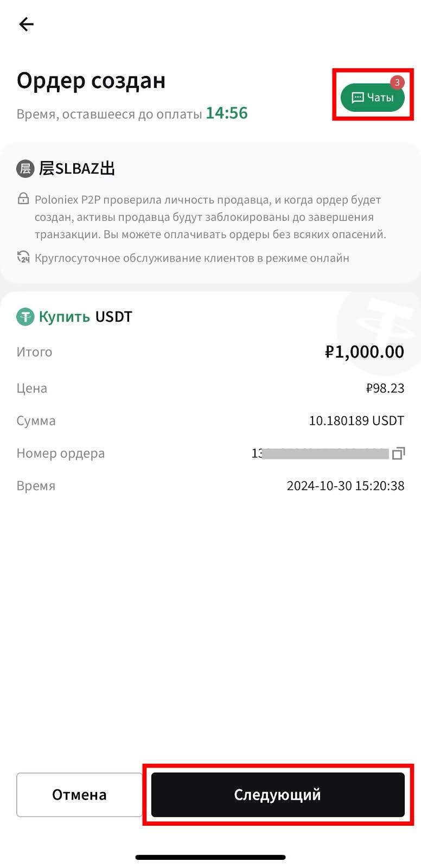Viewport: 421px width, 868px height.
Task: Tap the lock security icon
Action: coord(23,199)
